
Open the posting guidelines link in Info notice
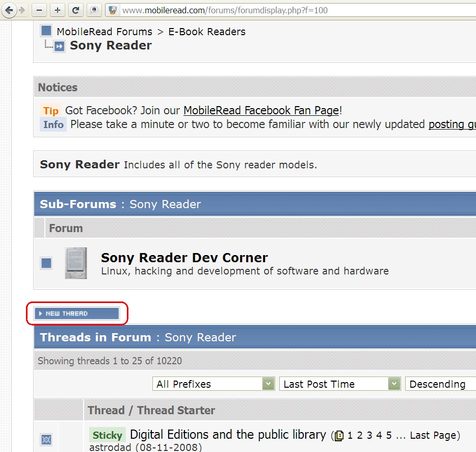click(x=452, y=124)
